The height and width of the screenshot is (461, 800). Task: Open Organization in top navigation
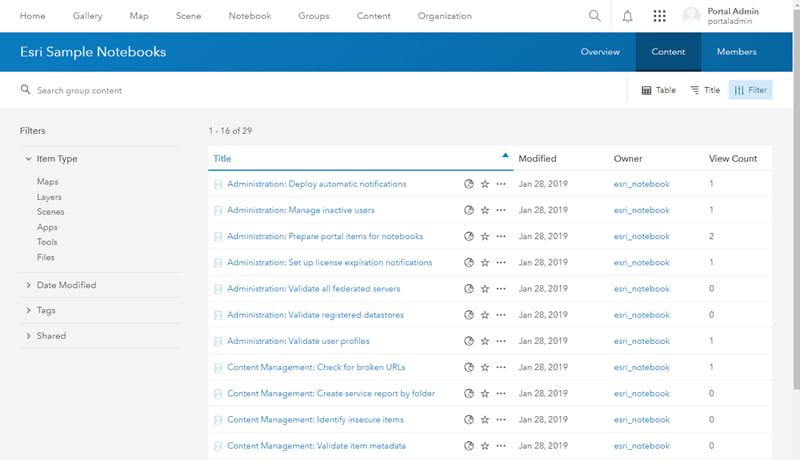[x=444, y=16]
